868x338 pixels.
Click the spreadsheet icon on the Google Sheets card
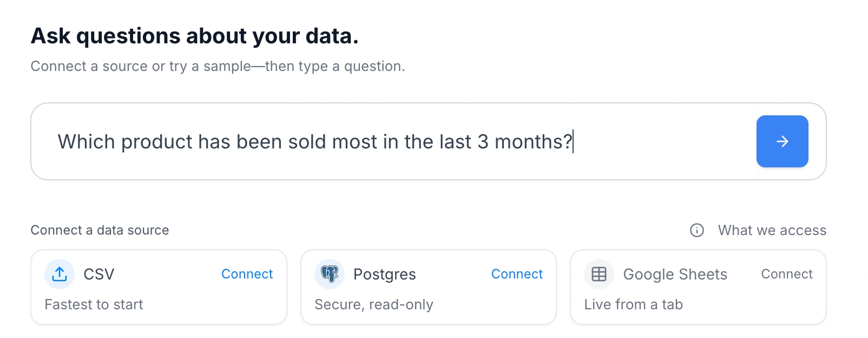click(599, 274)
